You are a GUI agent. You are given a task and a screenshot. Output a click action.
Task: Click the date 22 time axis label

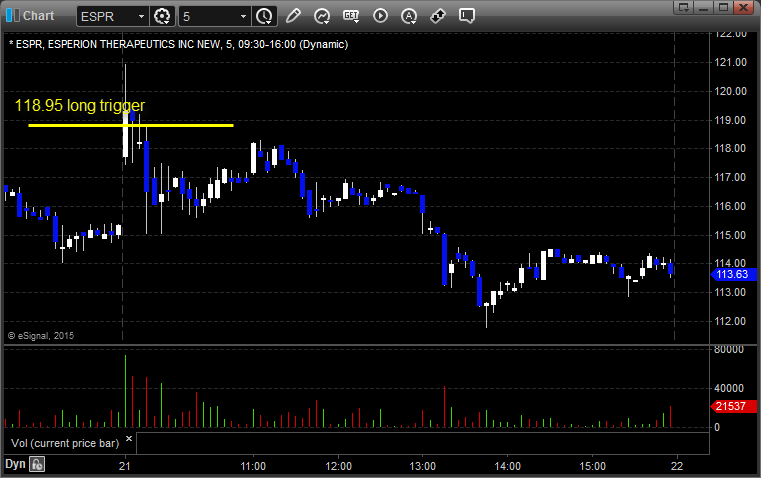pos(677,466)
